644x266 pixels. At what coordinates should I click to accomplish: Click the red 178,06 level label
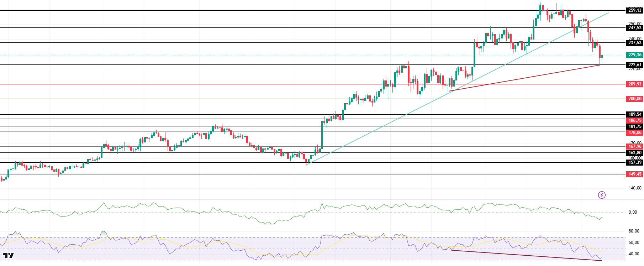coord(634,132)
